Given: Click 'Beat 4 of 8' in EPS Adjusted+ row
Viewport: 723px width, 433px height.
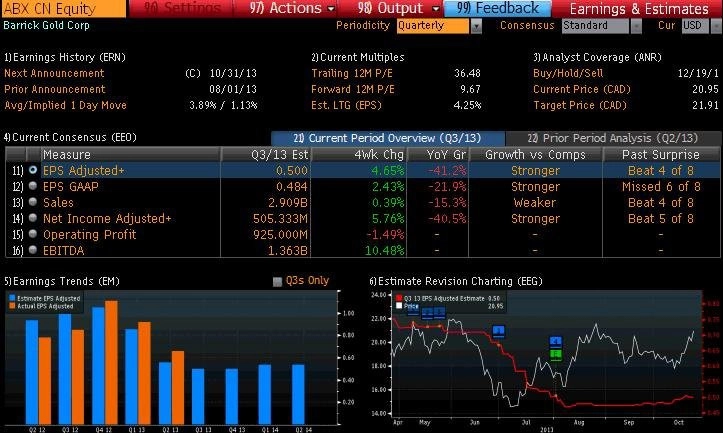Looking at the screenshot, I should pos(661,171).
